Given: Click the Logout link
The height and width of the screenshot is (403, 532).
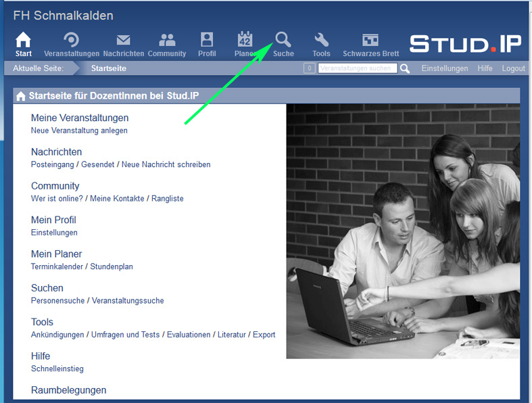Looking at the screenshot, I should click(513, 68).
